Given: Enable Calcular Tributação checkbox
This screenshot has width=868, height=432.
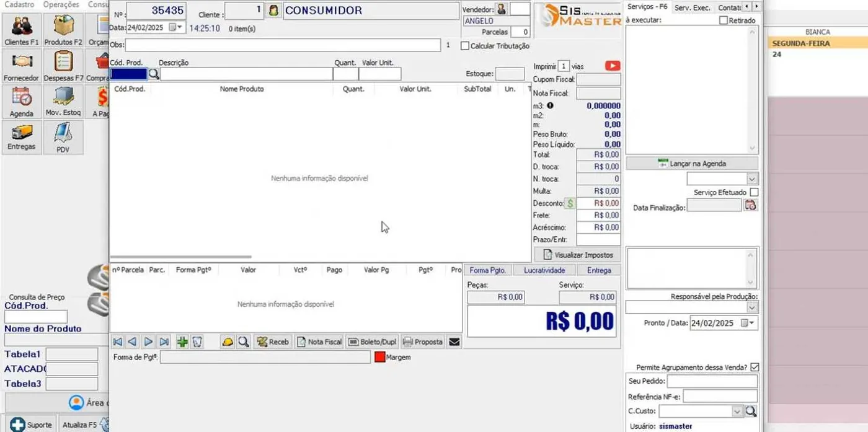Looking at the screenshot, I should (465, 46).
